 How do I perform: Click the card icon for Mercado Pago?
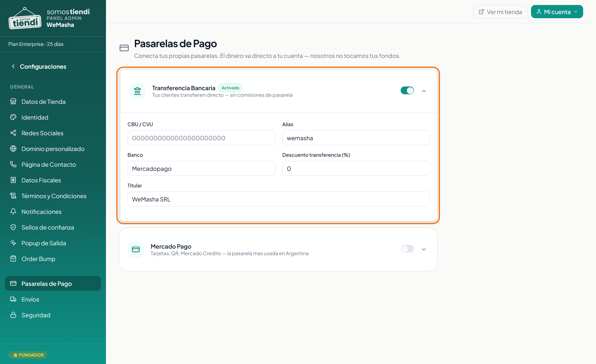(x=136, y=249)
